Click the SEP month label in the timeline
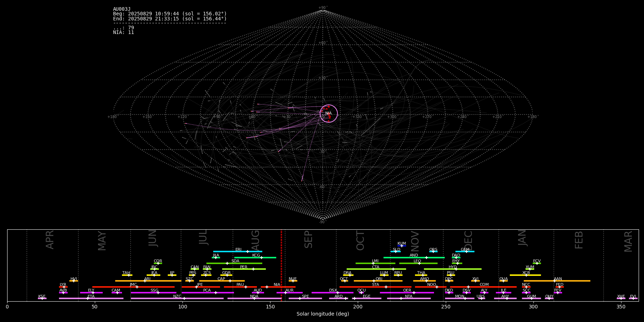 pyautogui.click(x=308, y=240)
